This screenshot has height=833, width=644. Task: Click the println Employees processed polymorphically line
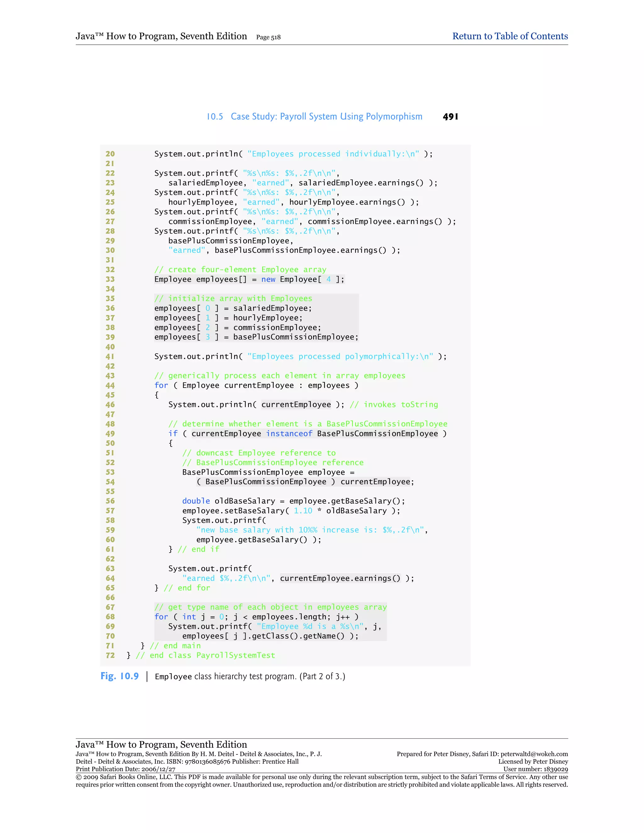(300, 356)
